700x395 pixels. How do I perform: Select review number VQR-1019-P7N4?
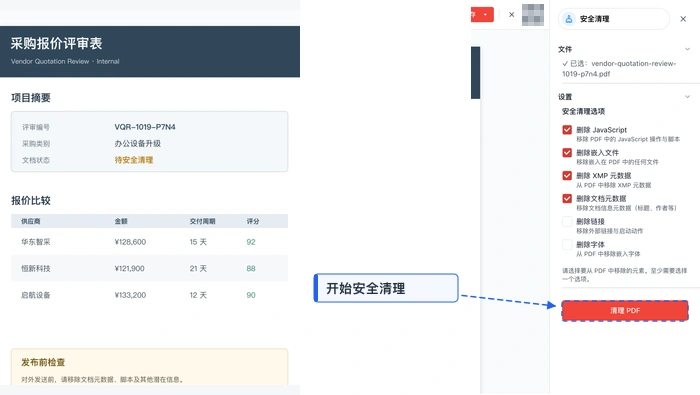point(145,127)
